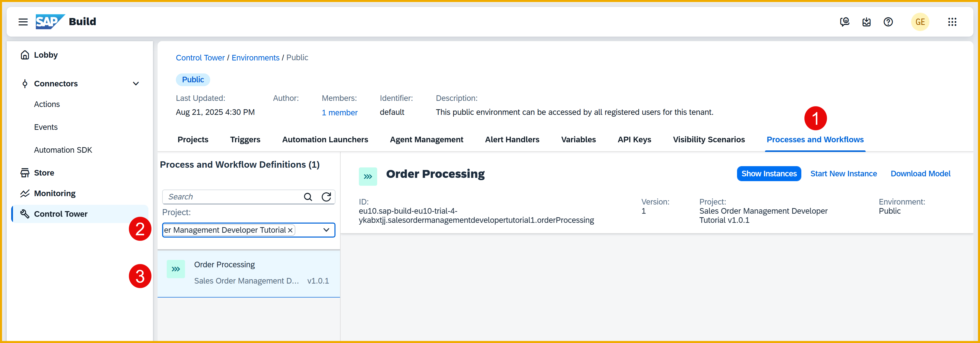
Task: Click the Project filter combo box
Action: point(248,230)
